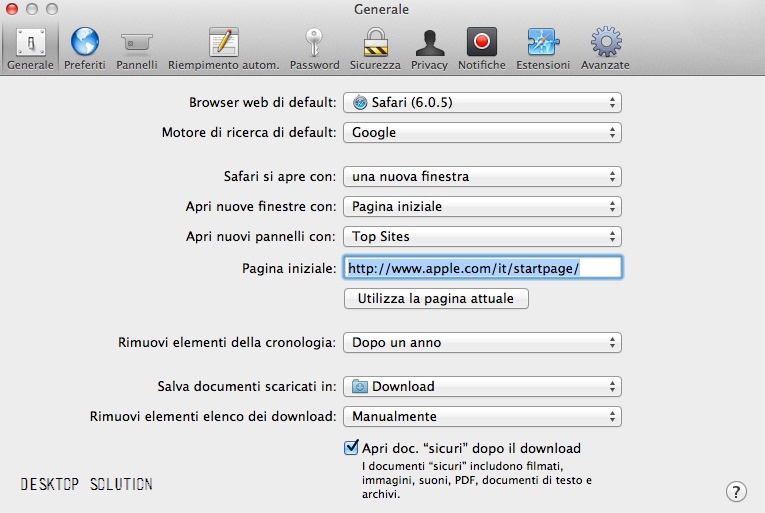Click Utilizza la pagina attuale button
The width and height of the screenshot is (765, 513).
[436, 298]
